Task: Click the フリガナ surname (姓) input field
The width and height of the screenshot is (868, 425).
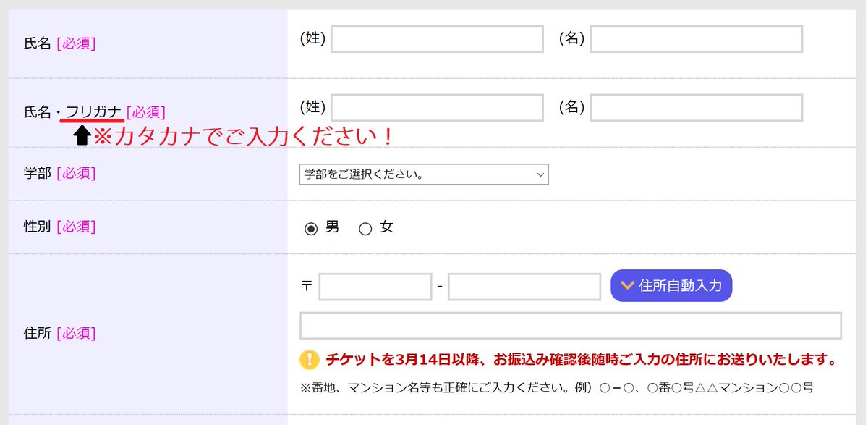Action: point(437,106)
